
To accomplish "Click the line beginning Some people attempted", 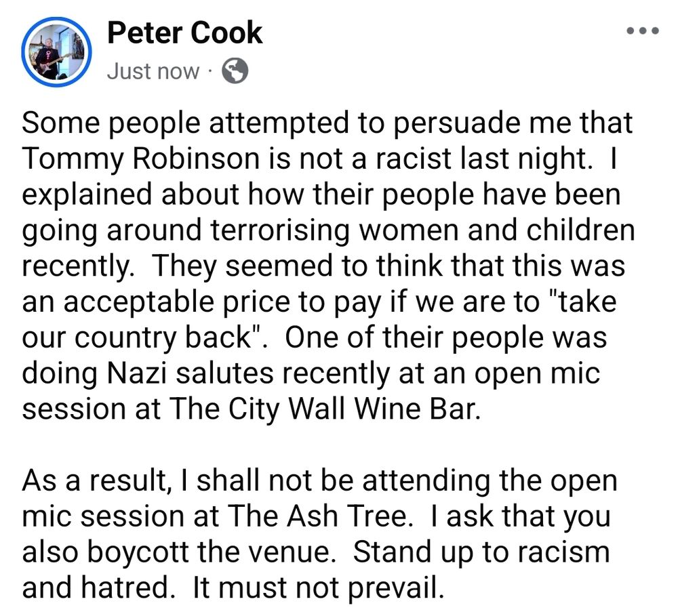I will click(x=327, y=123).
